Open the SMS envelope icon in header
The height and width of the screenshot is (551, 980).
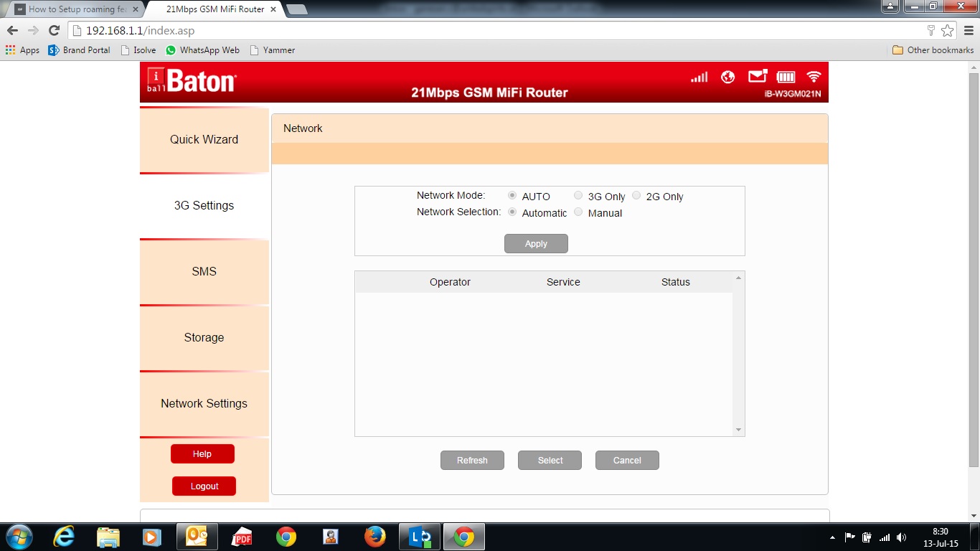pyautogui.click(x=757, y=76)
